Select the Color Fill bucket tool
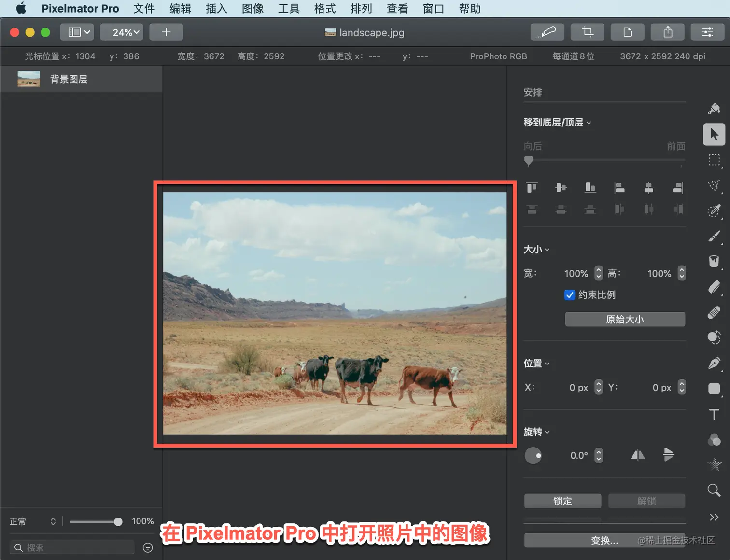Screen dimensions: 730x560 (x=714, y=262)
